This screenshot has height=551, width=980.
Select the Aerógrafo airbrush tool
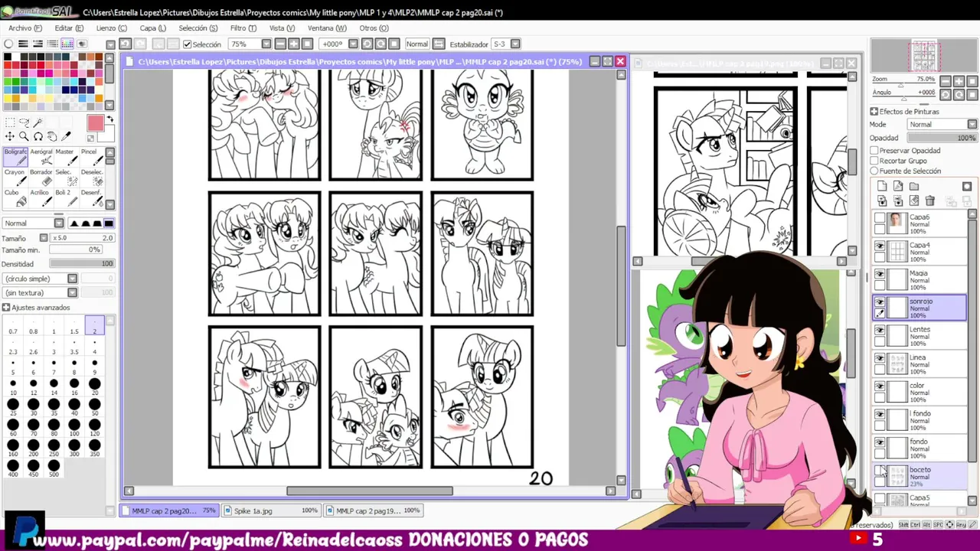pos(41,157)
